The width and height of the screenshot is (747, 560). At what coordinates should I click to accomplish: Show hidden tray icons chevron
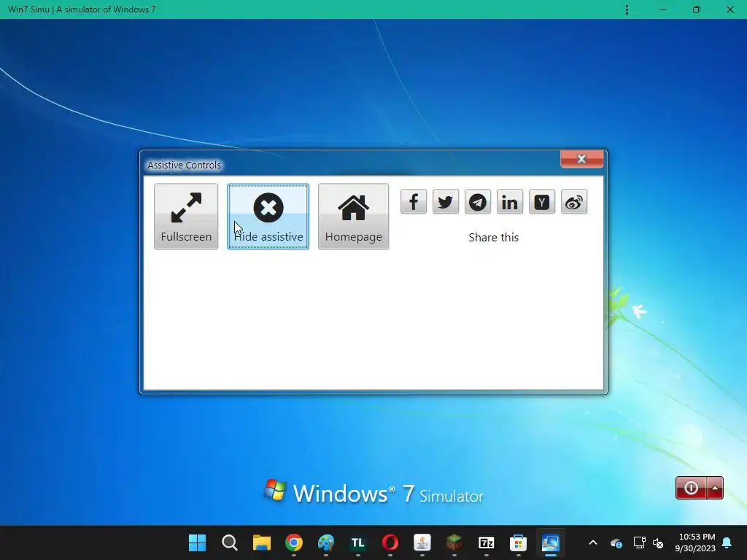point(593,542)
